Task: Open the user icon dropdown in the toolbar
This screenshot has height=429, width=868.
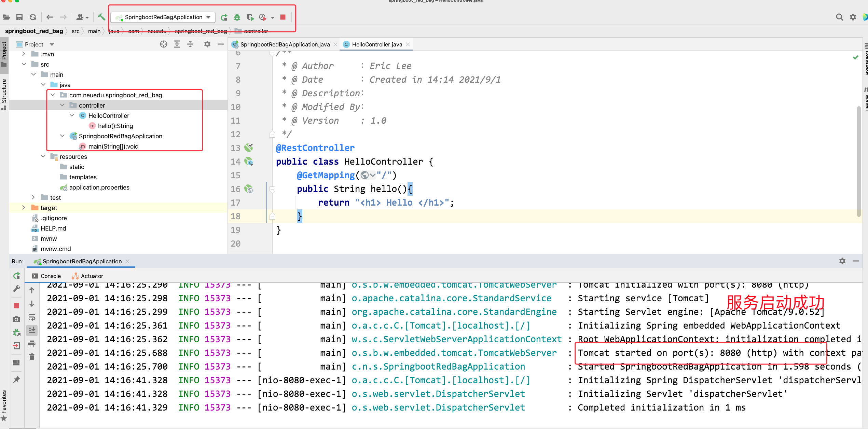Action: point(83,17)
